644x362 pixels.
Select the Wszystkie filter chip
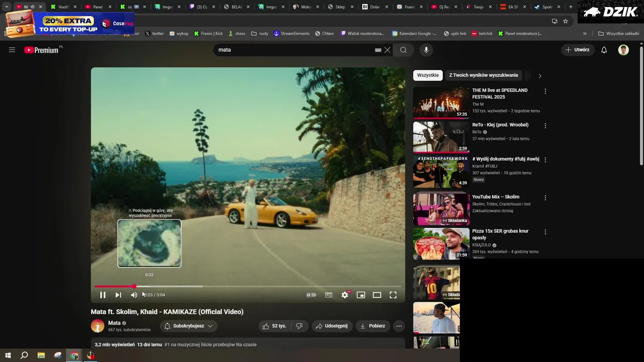coord(428,75)
